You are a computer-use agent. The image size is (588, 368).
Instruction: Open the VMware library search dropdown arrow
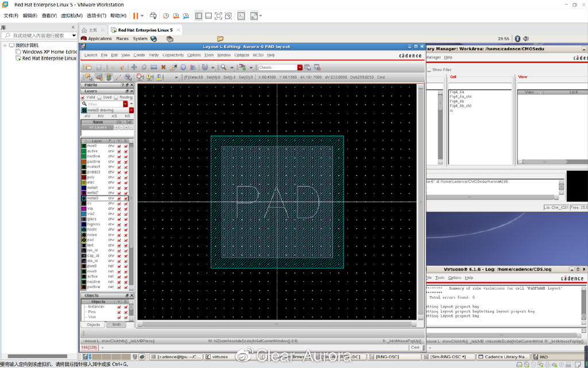[x=74, y=35]
